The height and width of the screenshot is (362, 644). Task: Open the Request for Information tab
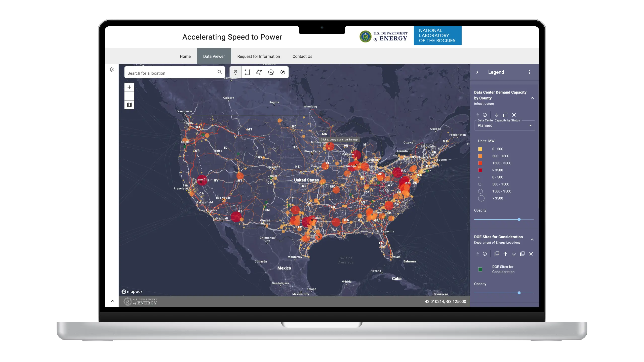point(259,56)
